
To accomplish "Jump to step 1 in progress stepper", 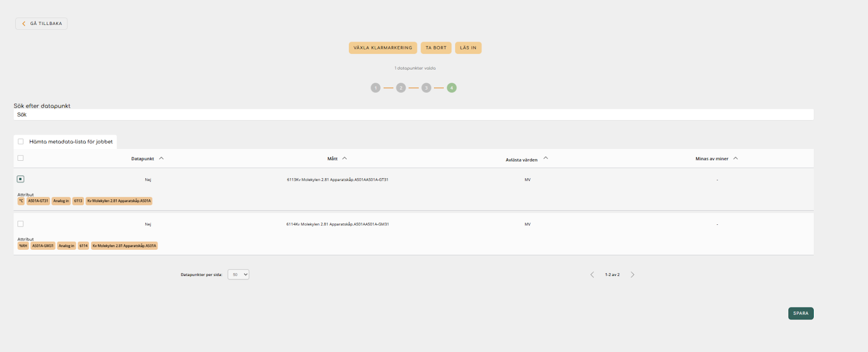I will (375, 88).
